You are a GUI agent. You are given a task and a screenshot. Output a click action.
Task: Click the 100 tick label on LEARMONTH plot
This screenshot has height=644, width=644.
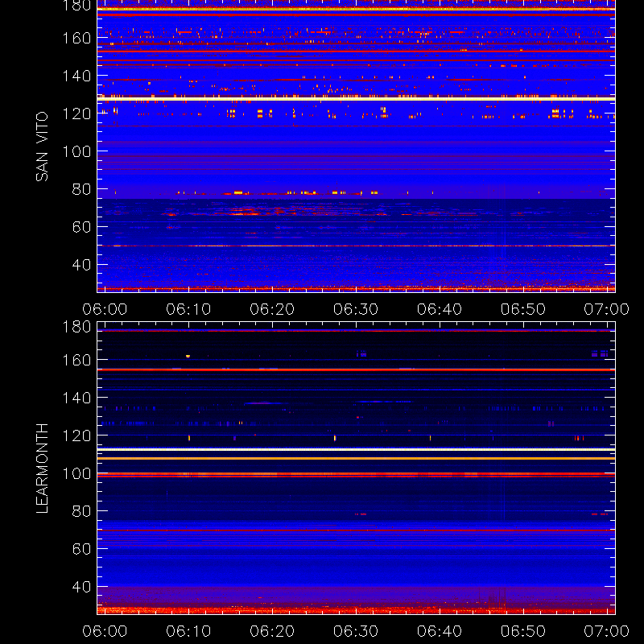pos(76,473)
